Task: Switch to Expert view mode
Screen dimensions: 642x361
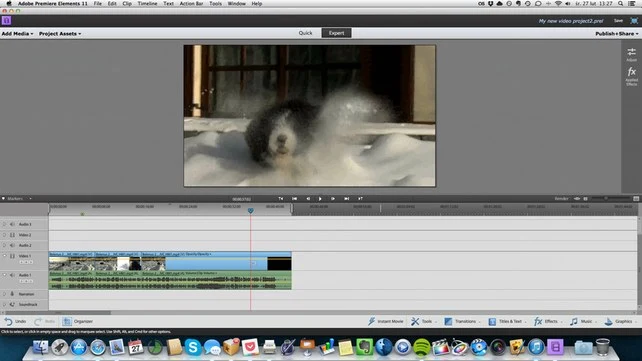Action: 337,33
